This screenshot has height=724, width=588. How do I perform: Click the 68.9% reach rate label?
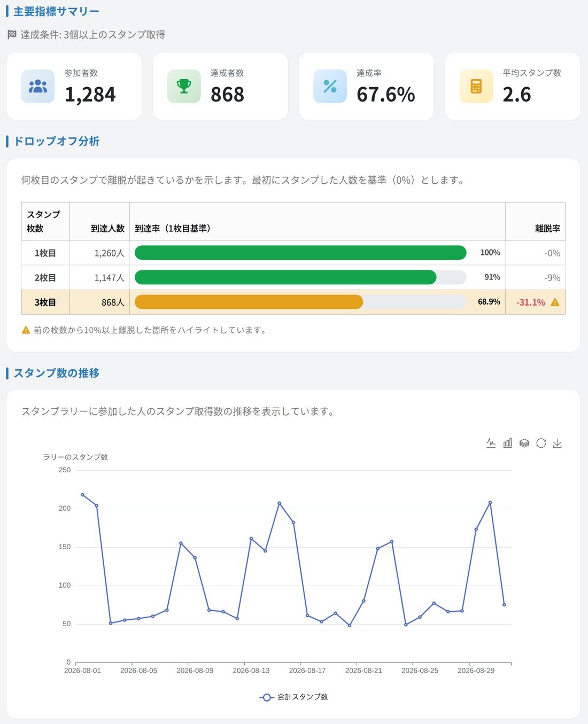pos(489,301)
